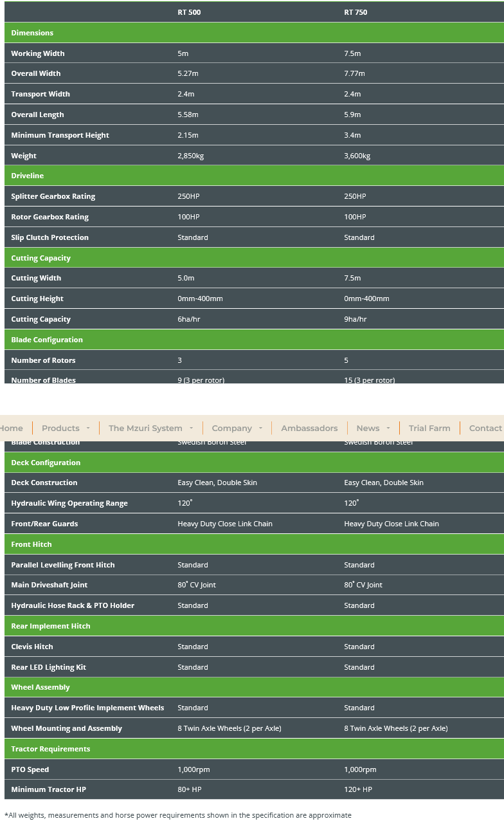Select the 2,850kg weight value
This screenshot has width=504, height=828.
coord(191,156)
